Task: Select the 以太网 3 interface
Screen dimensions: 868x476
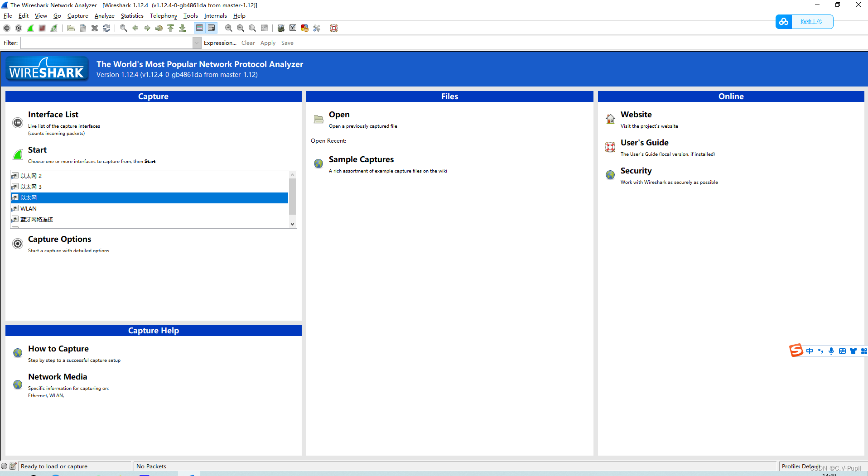Action: (149, 187)
